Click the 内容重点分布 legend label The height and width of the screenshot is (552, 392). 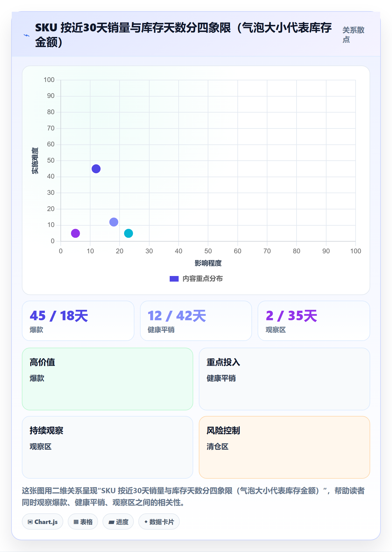point(203,279)
